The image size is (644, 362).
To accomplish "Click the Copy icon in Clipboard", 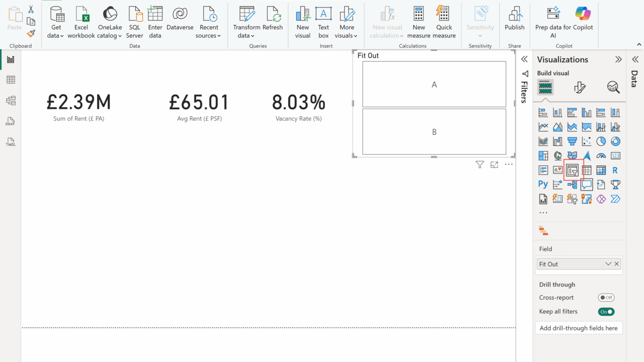I will [31, 22].
